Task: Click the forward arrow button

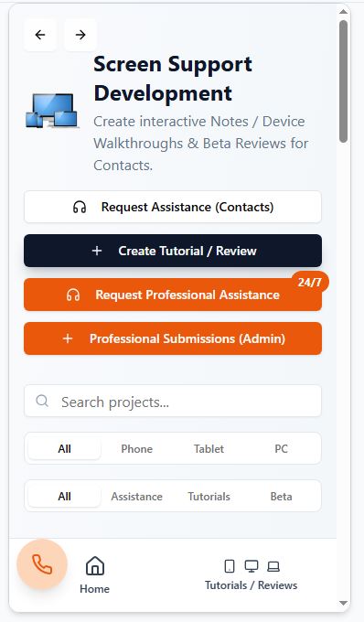Action: click(x=80, y=35)
